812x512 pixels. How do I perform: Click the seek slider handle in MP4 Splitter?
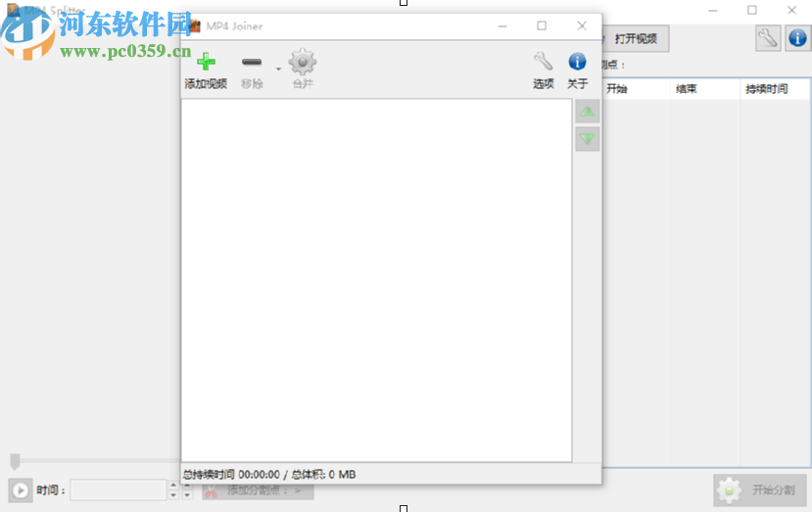15,461
